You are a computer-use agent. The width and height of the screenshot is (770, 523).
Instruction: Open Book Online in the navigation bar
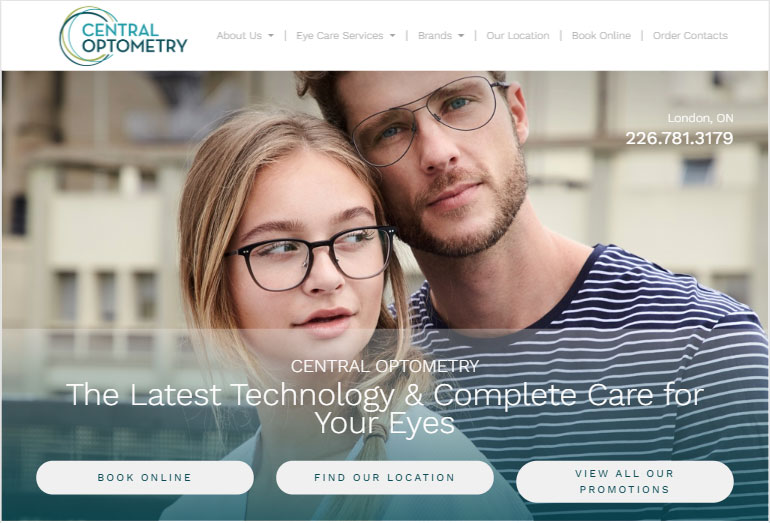[x=601, y=36]
